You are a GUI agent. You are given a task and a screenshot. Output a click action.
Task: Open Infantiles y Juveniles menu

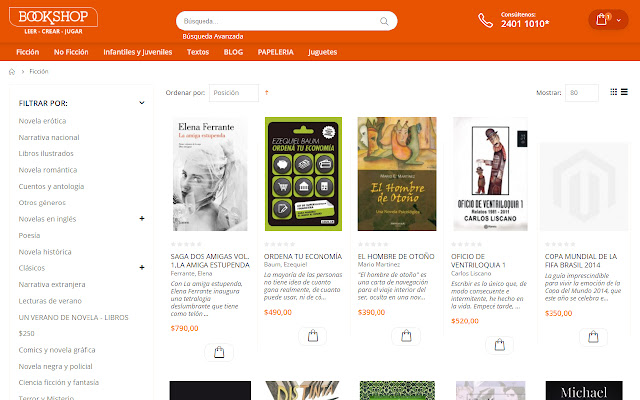coord(138,52)
